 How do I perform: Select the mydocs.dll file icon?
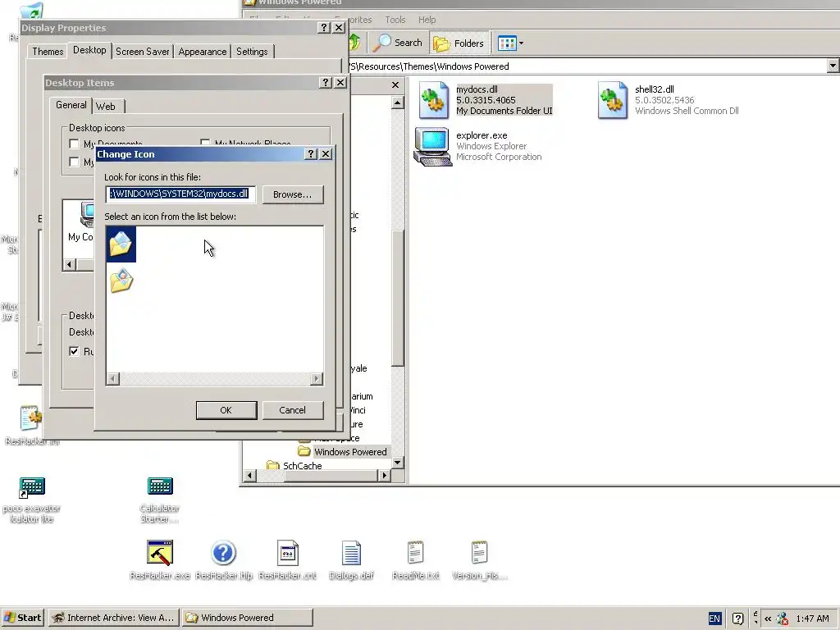coord(433,100)
